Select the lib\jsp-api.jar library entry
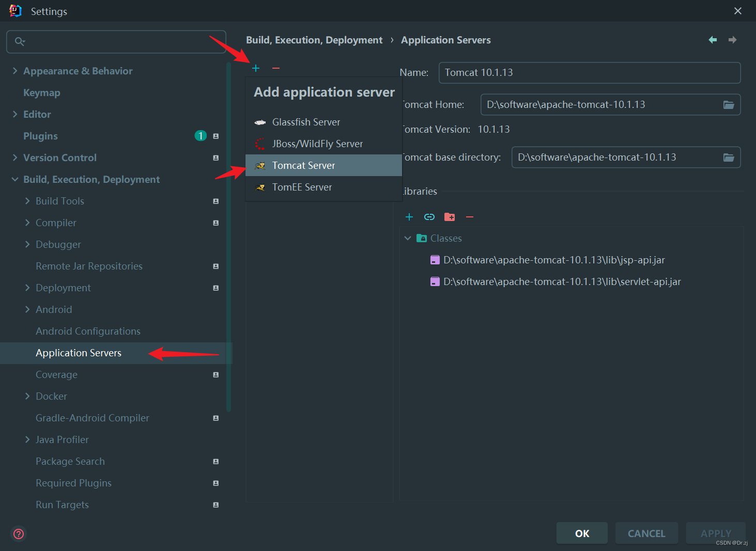This screenshot has height=551, width=756. (554, 260)
